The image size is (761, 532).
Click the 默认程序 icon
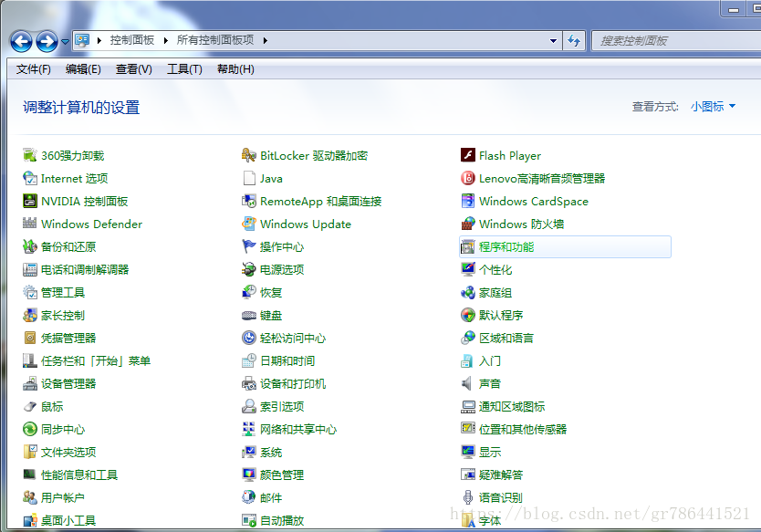[468, 315]
